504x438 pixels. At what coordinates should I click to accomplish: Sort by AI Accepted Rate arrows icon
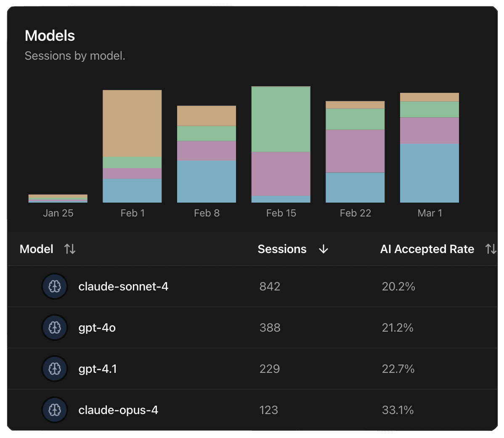pos(491,249)
